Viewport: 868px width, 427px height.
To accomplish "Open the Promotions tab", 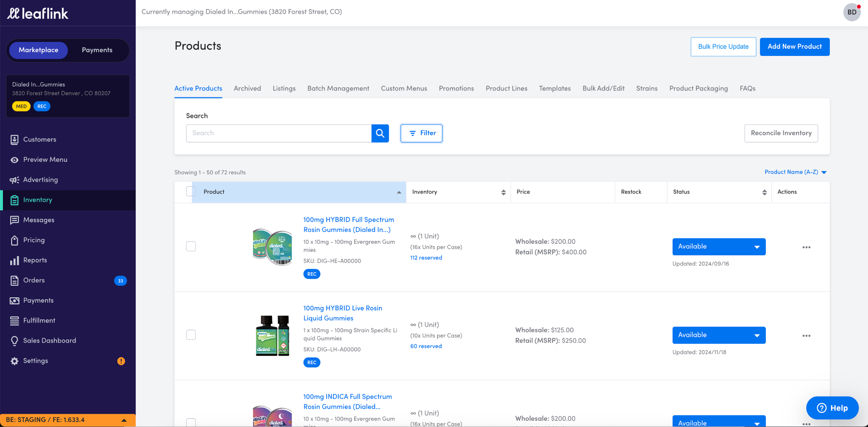I will coord(456,89).
